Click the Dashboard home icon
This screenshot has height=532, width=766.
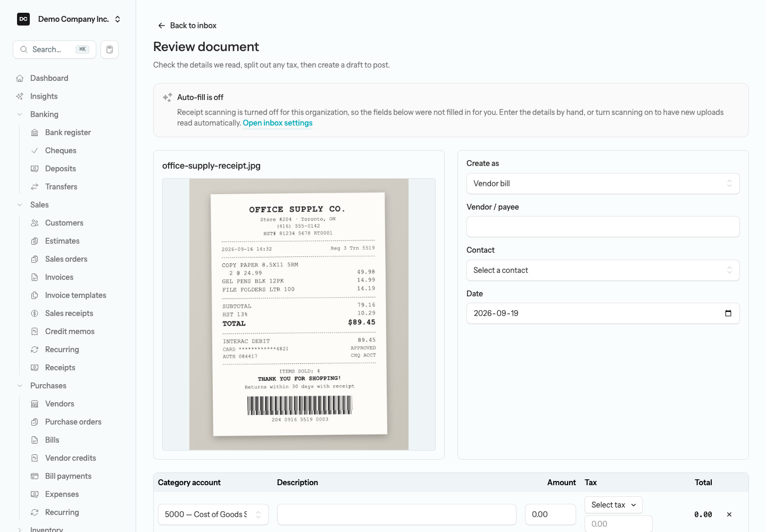point(20,78)
